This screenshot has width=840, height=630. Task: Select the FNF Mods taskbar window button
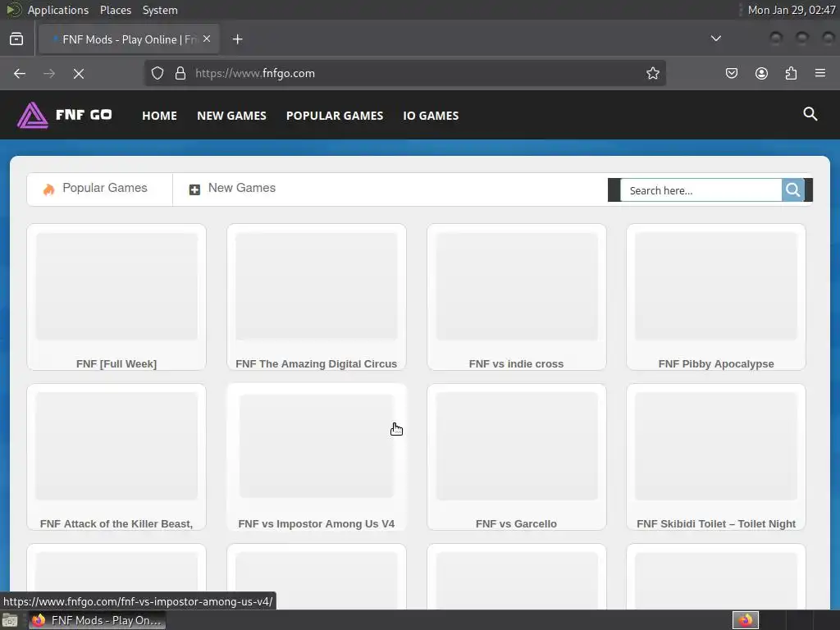point(97,620)
